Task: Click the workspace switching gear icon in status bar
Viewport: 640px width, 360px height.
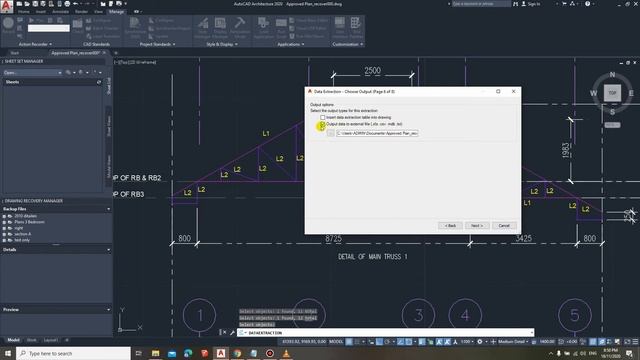Action: click(480, 342)
